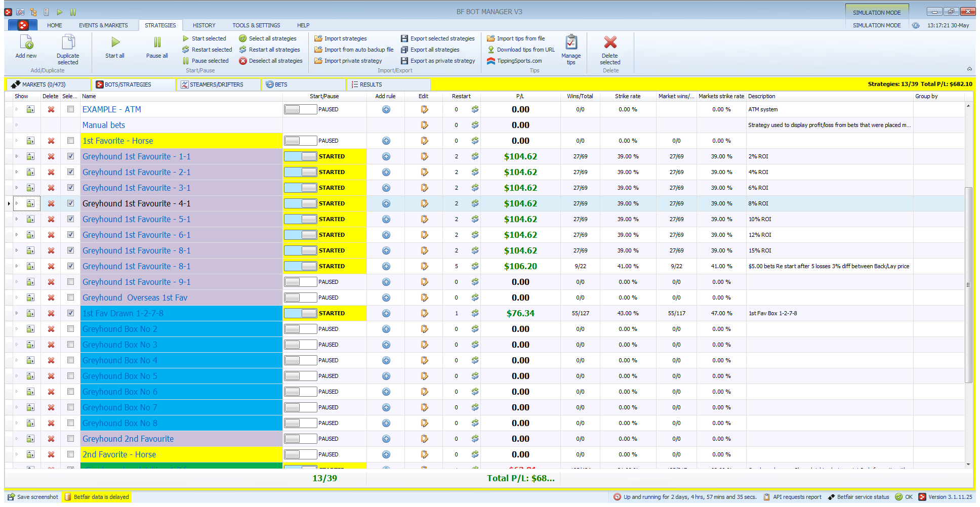Screen dimensions: 980x507
Task: Open TOOLS & SETTINGS tab
Action: pyautogui.click(x=256, y=25)
